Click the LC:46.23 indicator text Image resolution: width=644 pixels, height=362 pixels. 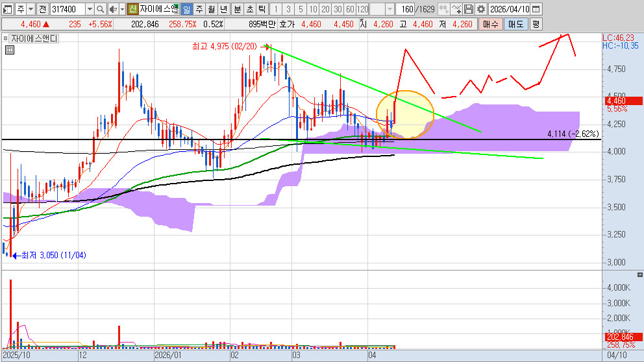(618, 38)
